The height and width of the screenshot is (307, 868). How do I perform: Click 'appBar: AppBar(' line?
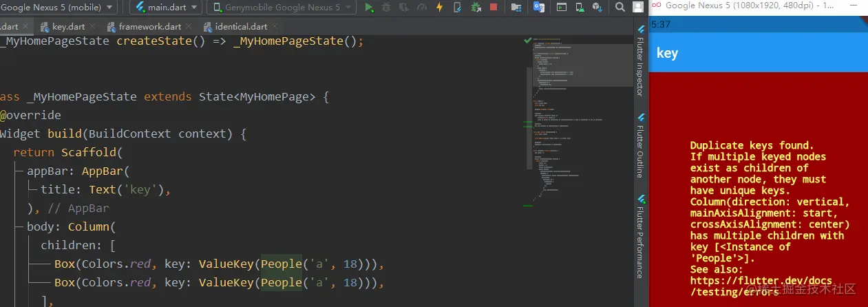78,171
